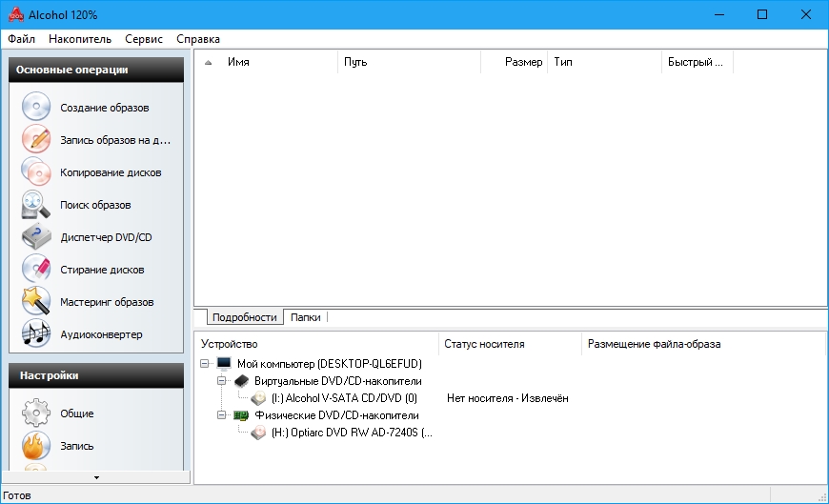The width and height of the screenshot is (829, 504).
Task: Collapse Мой компьютер tree node
Action: pyautogui.click(x=206, y=364)
